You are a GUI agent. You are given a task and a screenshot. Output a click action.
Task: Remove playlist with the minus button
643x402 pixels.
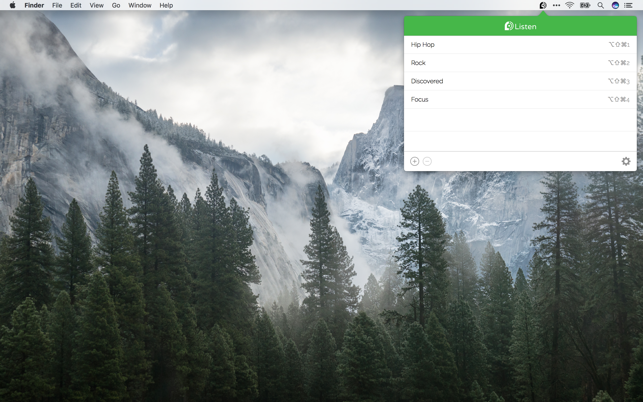coord(427,161)
